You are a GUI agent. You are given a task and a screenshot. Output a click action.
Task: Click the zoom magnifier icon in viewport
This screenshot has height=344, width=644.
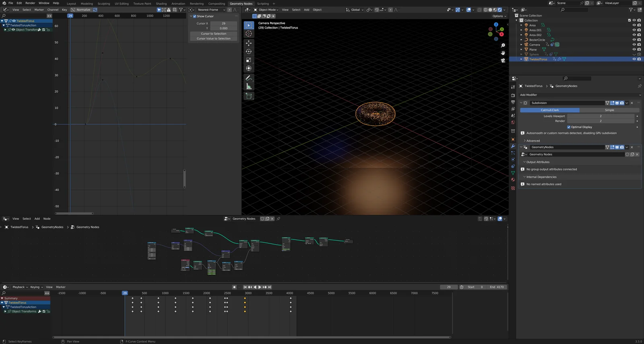tap(503, 45)
